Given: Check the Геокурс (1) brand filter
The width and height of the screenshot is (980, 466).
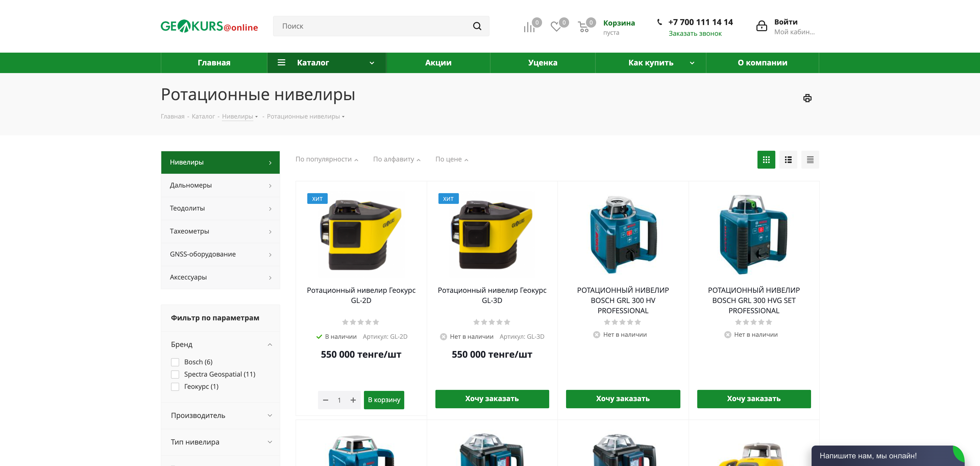Looking at the screenshot, I should pos(175,387).
